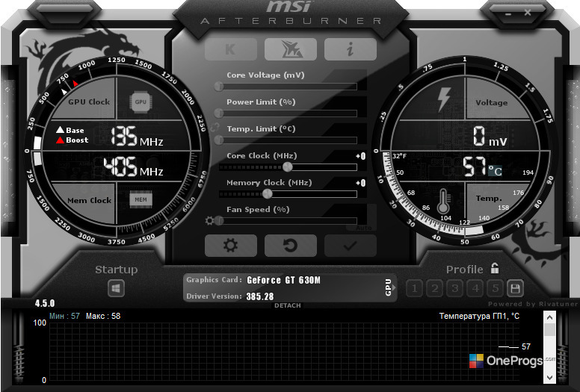Screen dimensions: 580x392
Task: Toggle the °C temperature unit indicator
Action: 495,171
